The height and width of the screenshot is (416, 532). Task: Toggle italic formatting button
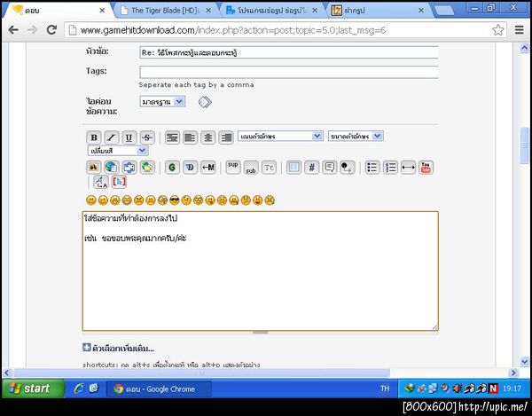pos(112,137)
